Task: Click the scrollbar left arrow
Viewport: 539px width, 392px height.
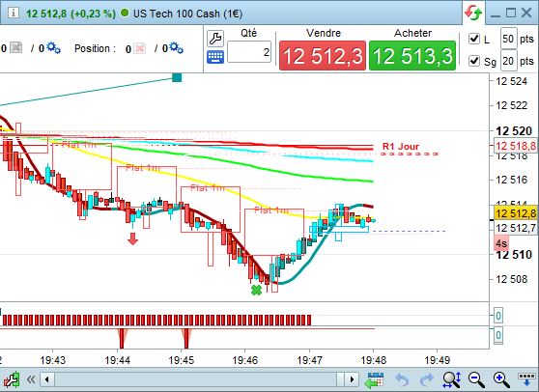Action: 46,379
